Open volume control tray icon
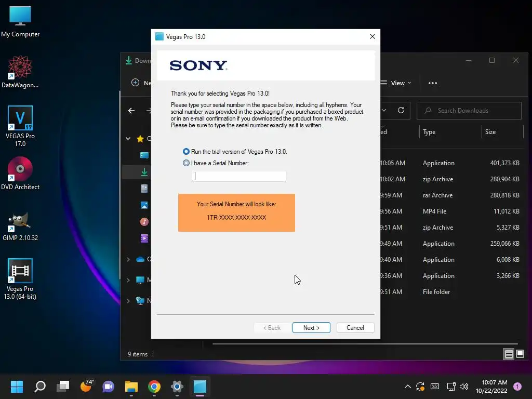The height and width of the screenshot is (399, 532). point(464,387)
